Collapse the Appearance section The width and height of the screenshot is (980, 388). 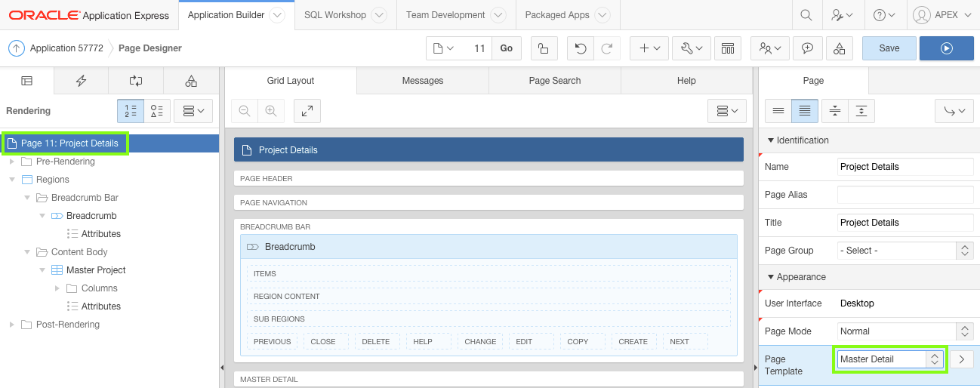(x=771, y=277)
